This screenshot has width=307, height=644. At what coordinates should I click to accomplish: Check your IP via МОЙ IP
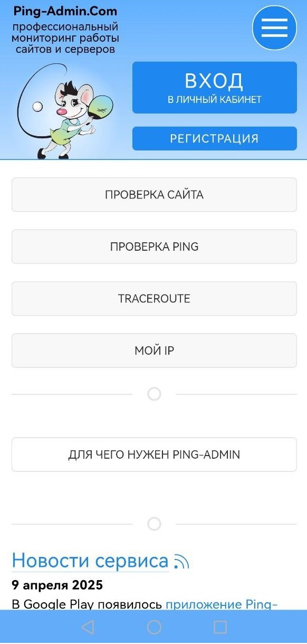[153, 351]
